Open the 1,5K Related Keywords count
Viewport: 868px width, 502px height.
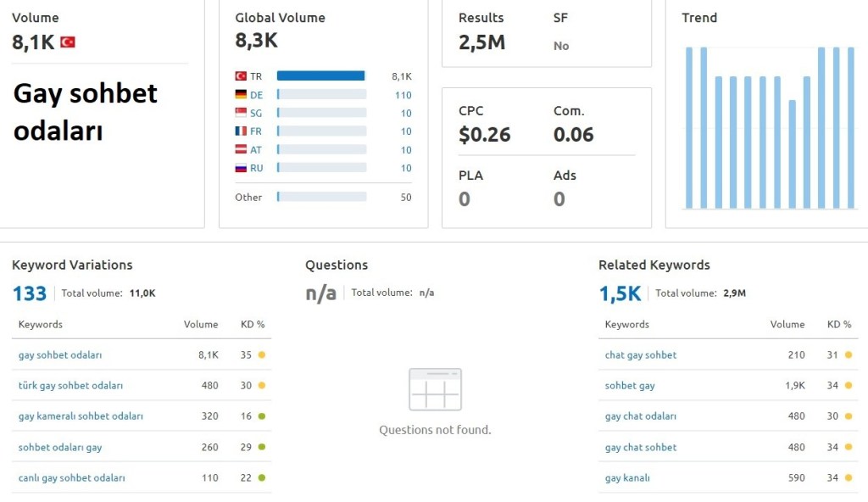pos(620,293)
